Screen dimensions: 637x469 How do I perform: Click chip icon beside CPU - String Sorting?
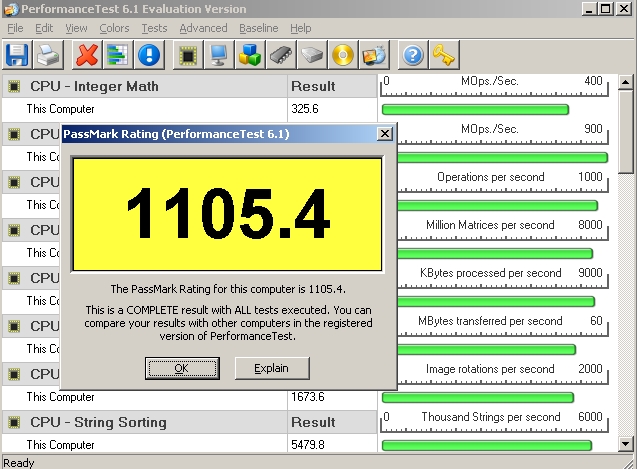tap(14, 422)
